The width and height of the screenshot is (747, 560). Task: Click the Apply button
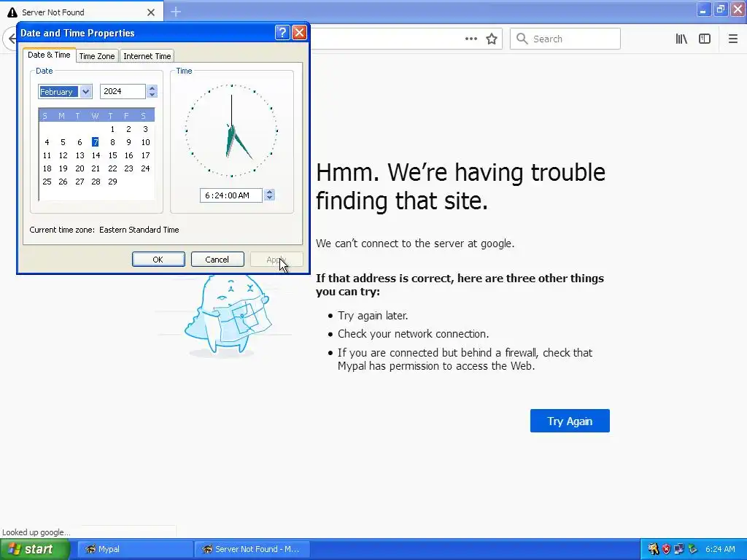(x=276, y=260)
